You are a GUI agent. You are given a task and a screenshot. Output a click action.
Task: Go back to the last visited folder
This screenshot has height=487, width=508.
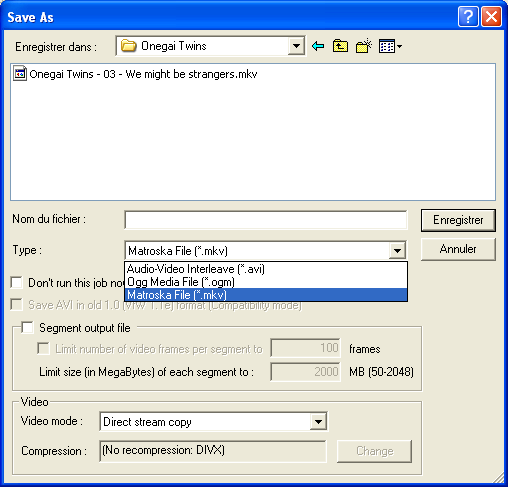pyautogui.click(x=318, y=46)
